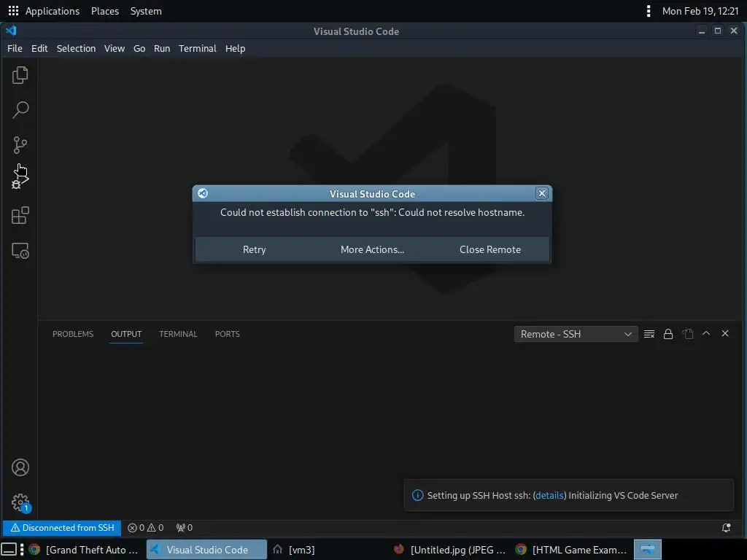Open the System menu
This screenshot has height=560, width=747.
click(146, 11)
